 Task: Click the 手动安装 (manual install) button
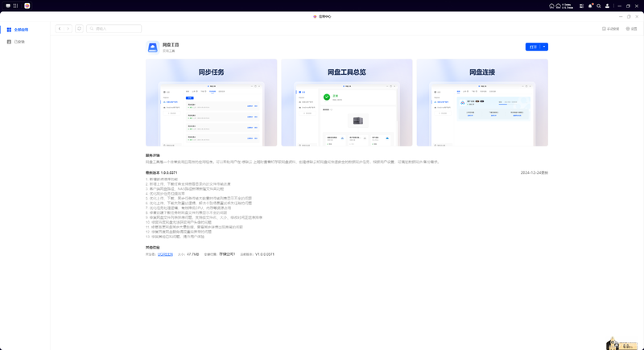(x=610, y=29)
